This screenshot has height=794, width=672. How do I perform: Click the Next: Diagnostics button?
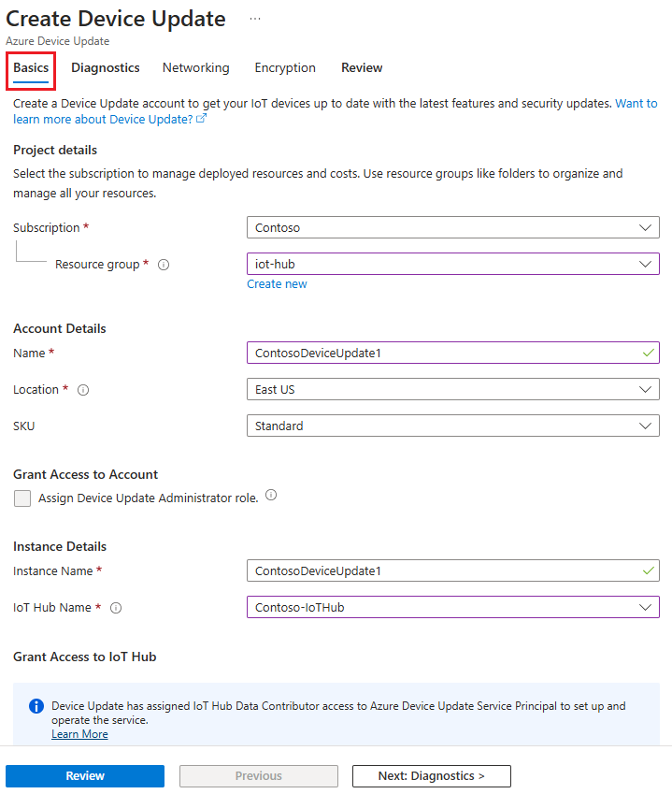(x=431, y=775)
